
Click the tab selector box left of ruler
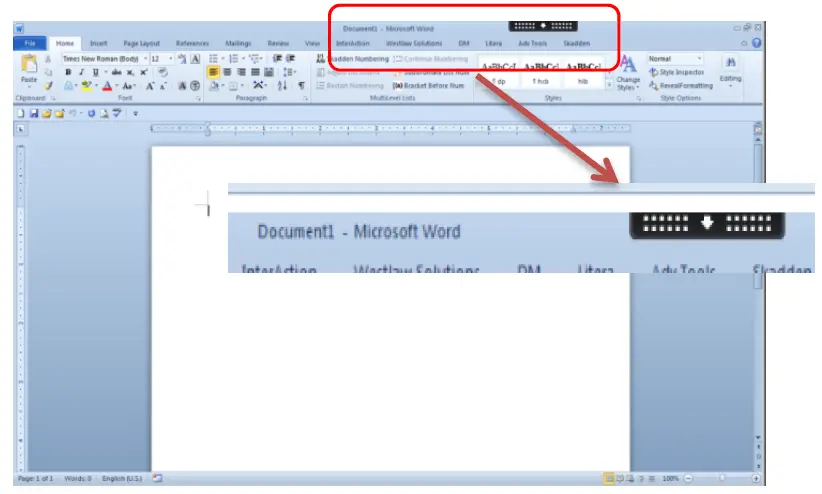pos(21,128)
